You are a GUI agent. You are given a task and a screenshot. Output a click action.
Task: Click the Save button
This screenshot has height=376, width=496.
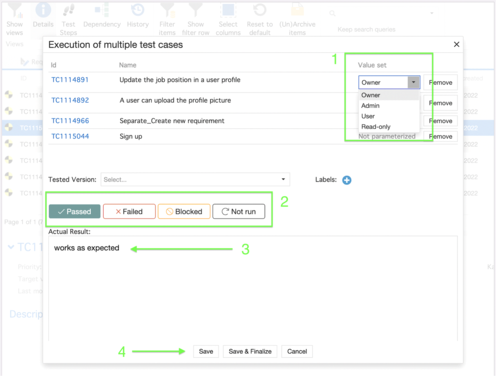pyautogui.click(x=206, y=351)
